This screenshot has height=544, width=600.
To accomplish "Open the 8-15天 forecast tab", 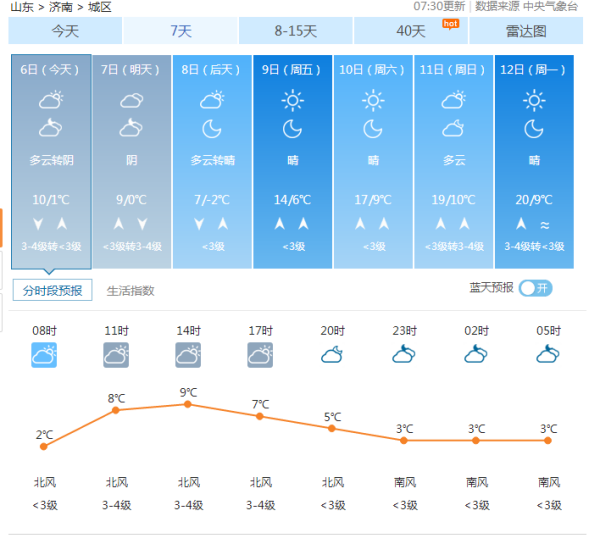I will pos(296,31).
